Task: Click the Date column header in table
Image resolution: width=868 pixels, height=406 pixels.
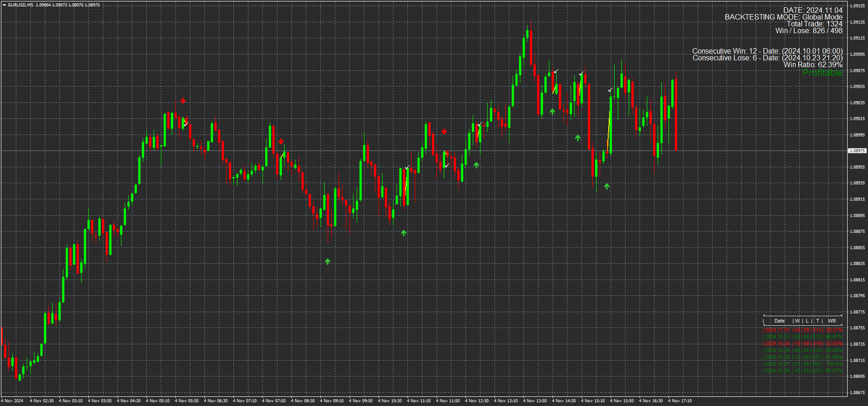Action: tap(779, 321)
